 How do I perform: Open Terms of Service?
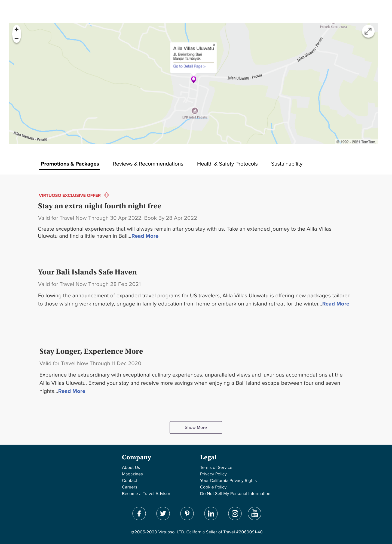point(216,467)
